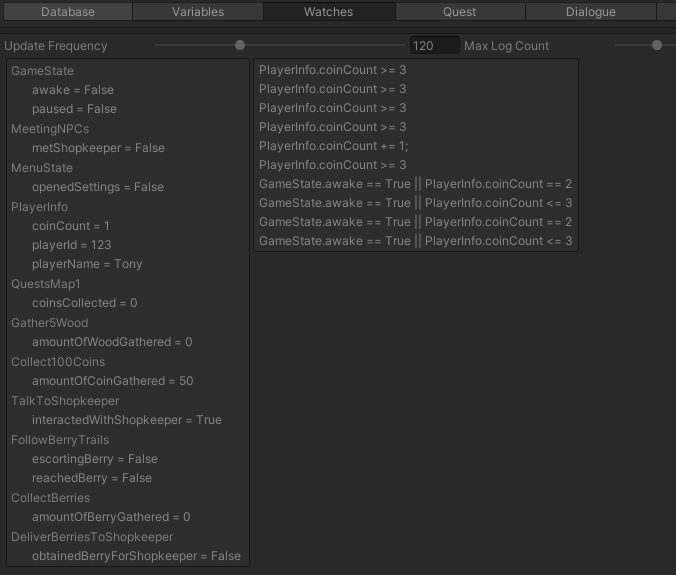This screenshot has width=676, height=575.
Task: Select 'obtainedBerryForShopkeeper = False' row
Action: (136, 556)
